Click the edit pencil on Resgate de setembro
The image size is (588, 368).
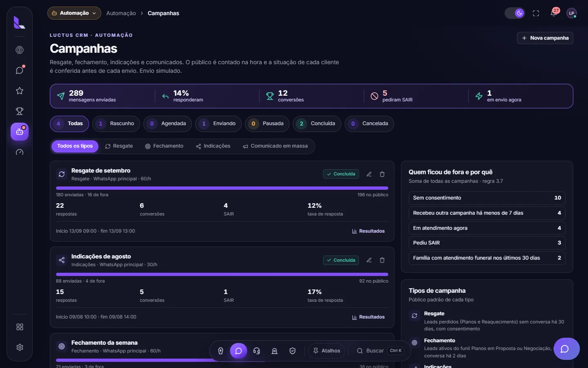[x=369, y=174]
